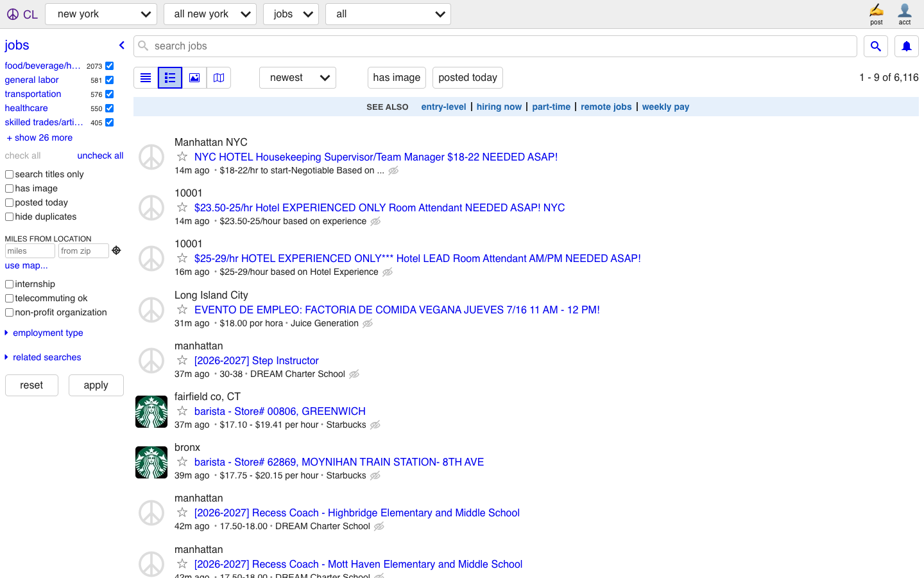Click uncheck all link
This screenshot has width=924, height=578.
100,155
